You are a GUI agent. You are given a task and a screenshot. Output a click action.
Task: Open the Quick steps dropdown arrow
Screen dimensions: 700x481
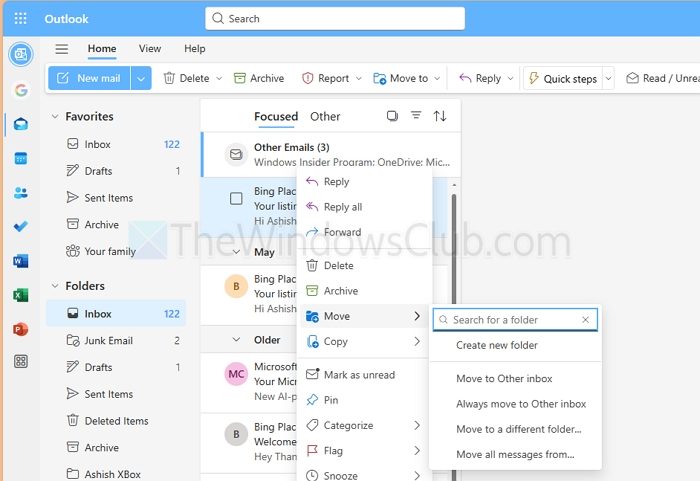608,79
